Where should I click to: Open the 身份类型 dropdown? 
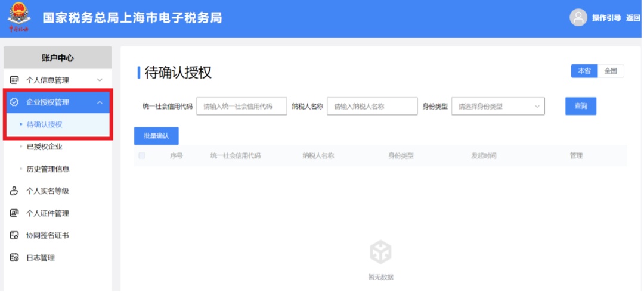pyautogui.click(x=498, y=106)
